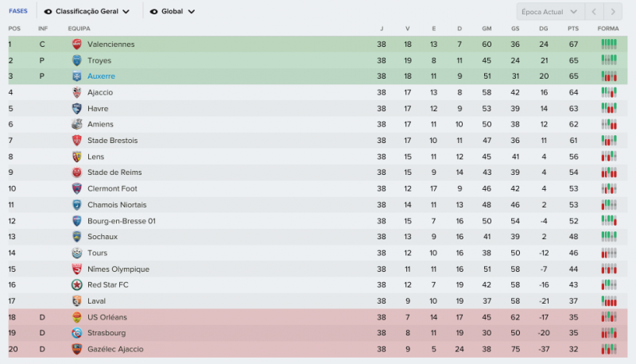This screenshot has width=636, height=364.
Task: Click the Troyes club badge icon
Action: pyautogui.click(x=77, y=60)
